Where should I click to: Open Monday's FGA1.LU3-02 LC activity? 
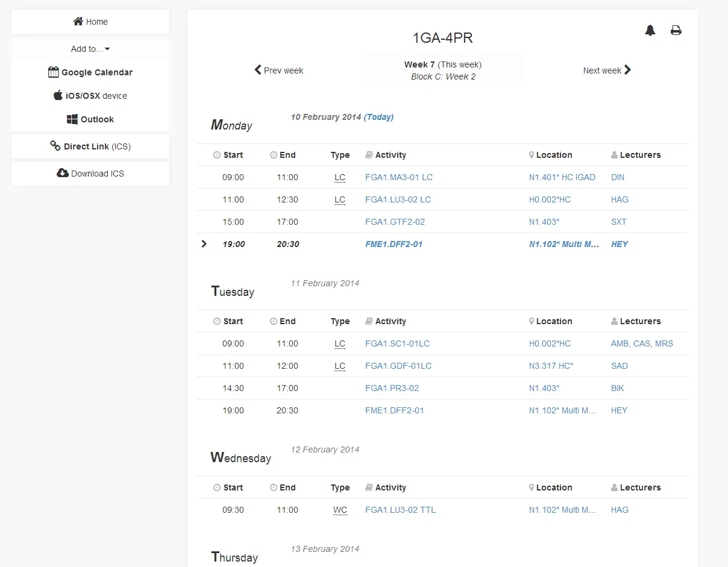point(398,199)
